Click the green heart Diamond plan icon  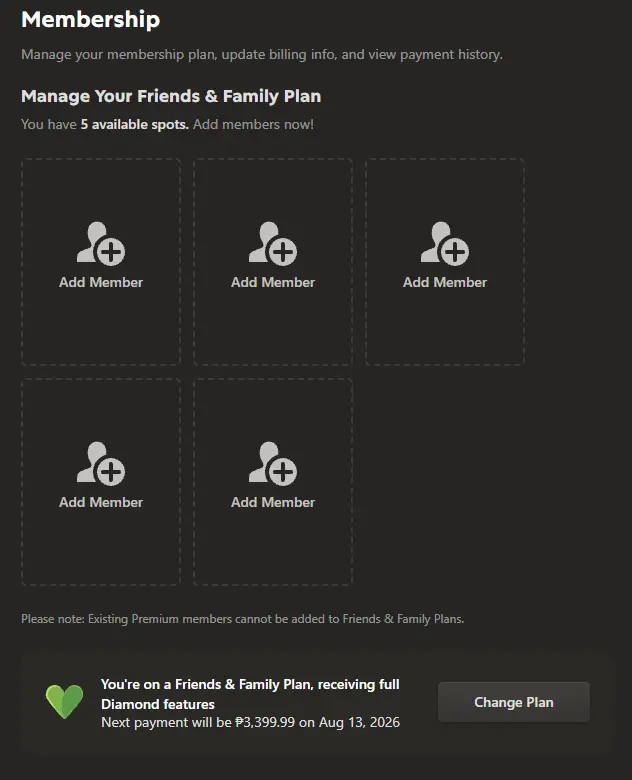pyautogui.click(x=65, y=701)
